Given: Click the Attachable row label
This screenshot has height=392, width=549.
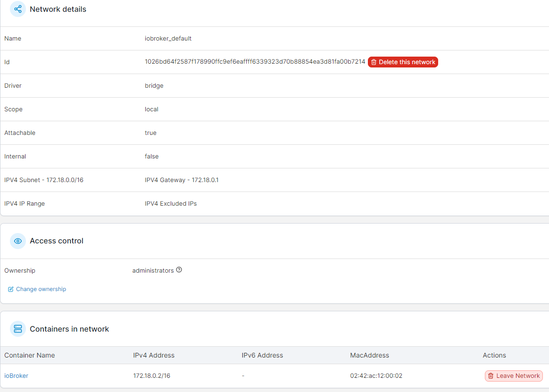Looking at the screenshot, I should click(x=20, y=133).
